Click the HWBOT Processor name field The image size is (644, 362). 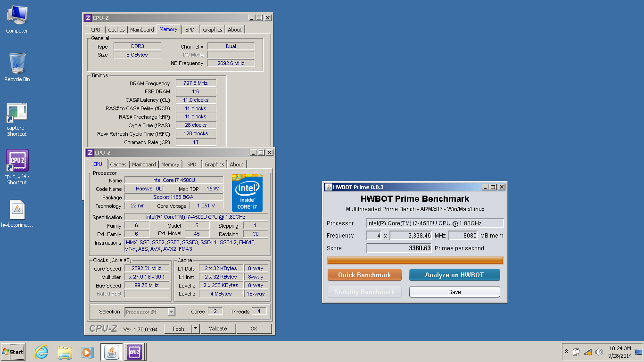435,223
